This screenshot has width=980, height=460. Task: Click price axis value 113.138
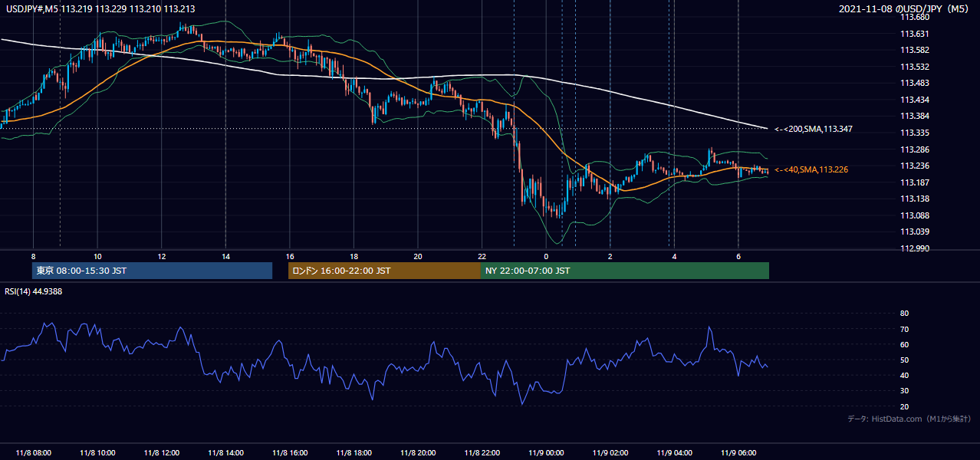click(x=914, y=199)
